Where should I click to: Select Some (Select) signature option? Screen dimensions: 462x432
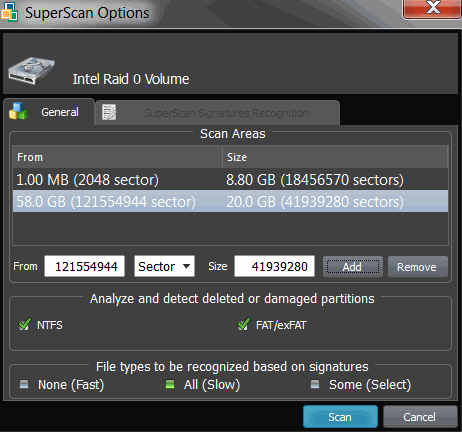pyautogui.click(x=315, y=384)
